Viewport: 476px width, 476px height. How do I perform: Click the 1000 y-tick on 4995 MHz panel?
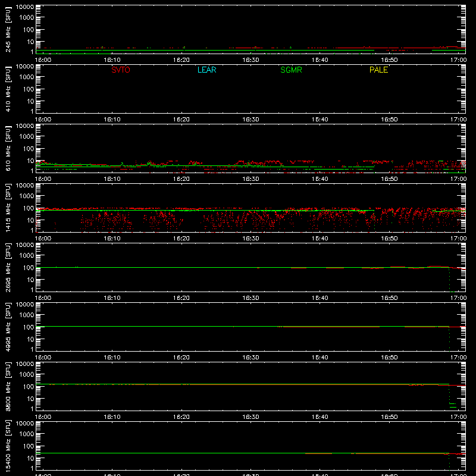tap(26, 315)
